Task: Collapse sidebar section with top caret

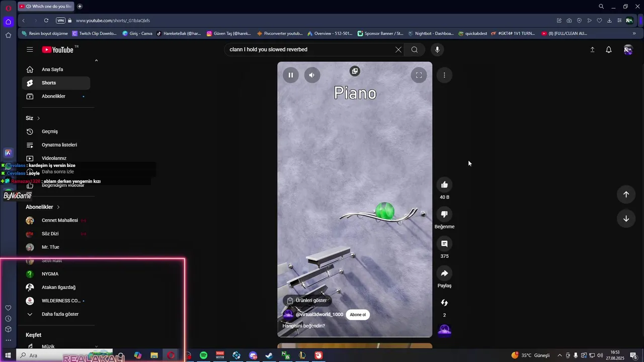Action: point(96,60)
